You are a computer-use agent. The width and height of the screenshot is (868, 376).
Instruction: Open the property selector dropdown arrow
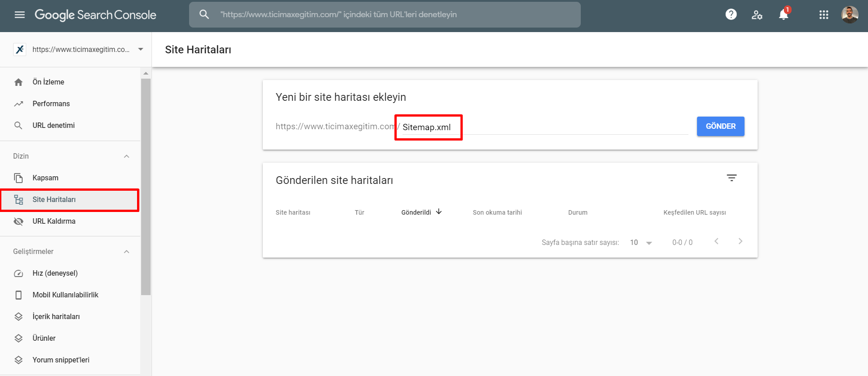tap(141, 49)
